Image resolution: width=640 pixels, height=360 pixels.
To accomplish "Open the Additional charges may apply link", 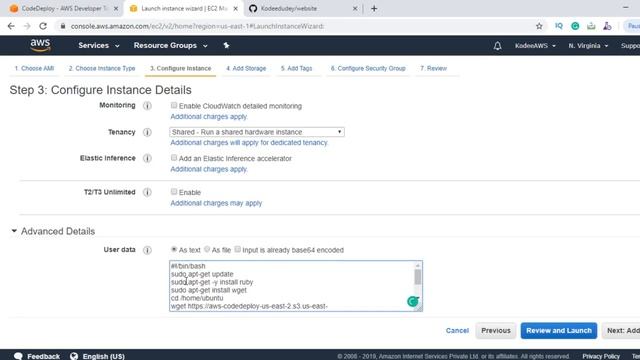I will tap(216, 203).
